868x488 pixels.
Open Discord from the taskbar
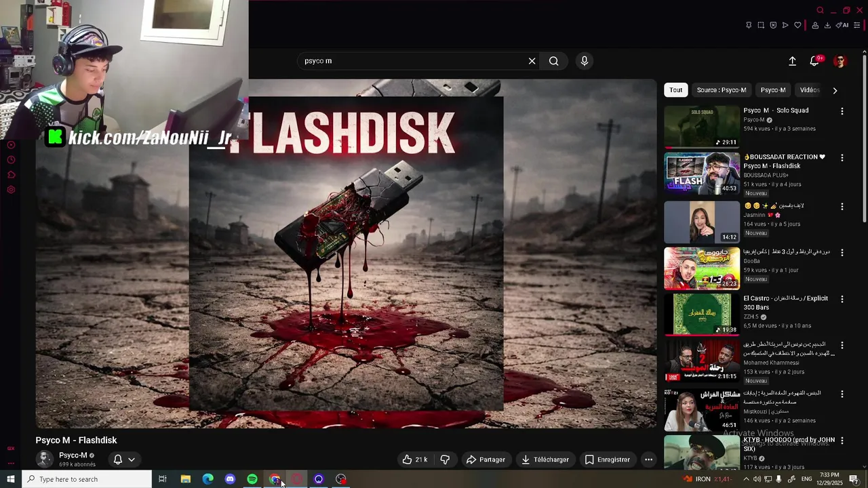[230, 479]
